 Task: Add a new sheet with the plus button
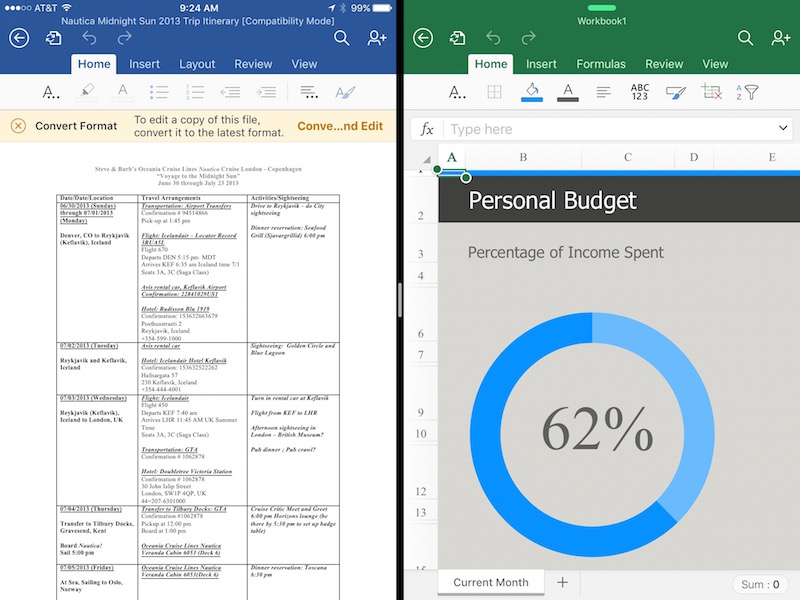(x=562, y=582)
